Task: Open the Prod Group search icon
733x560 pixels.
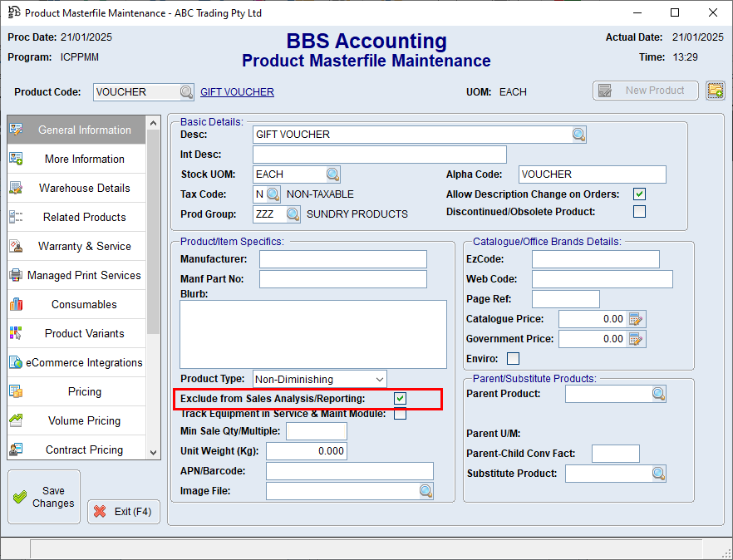Action: click(x=293, y=214)
